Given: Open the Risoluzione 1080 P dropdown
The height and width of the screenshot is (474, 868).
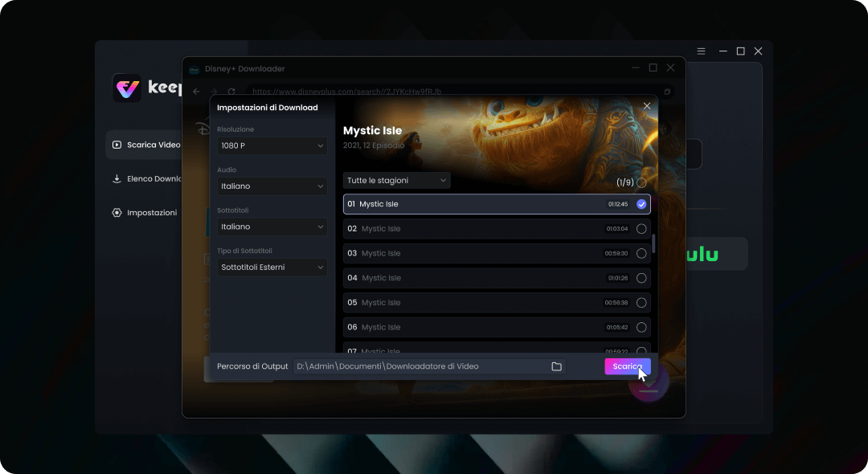Looking at the screenshot, I should (272, 145).
